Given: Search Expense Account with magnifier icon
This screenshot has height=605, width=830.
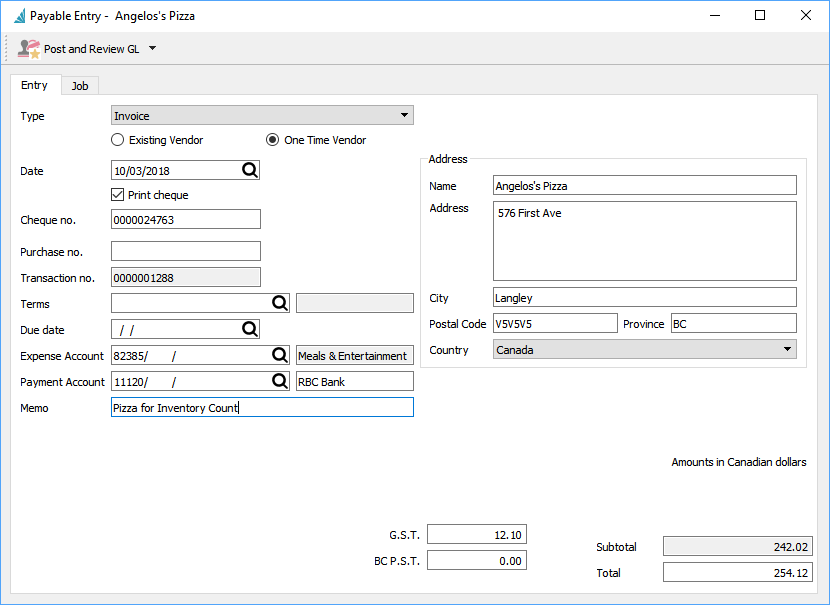Looking at the screenshot, I should [x=280, y=355].
